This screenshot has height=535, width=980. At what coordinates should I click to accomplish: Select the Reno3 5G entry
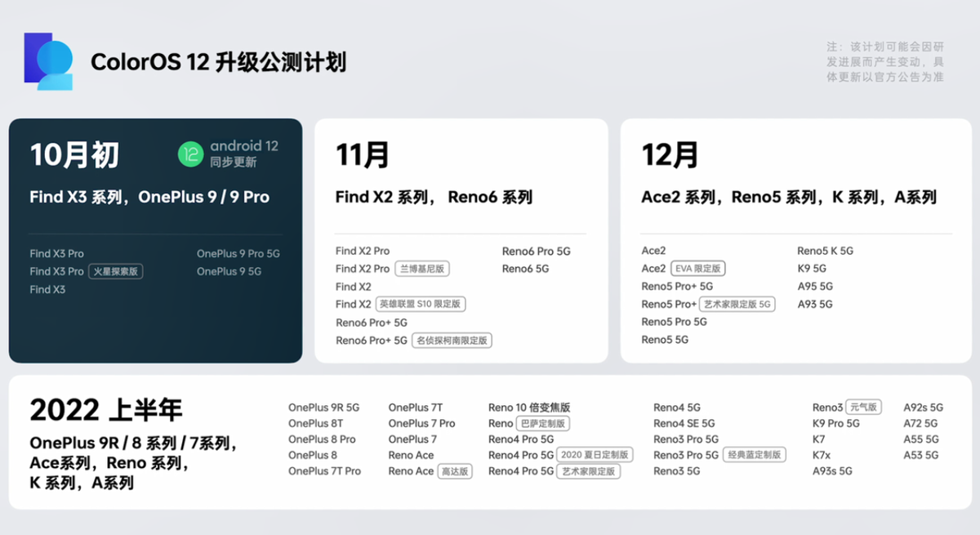[676, 471]
